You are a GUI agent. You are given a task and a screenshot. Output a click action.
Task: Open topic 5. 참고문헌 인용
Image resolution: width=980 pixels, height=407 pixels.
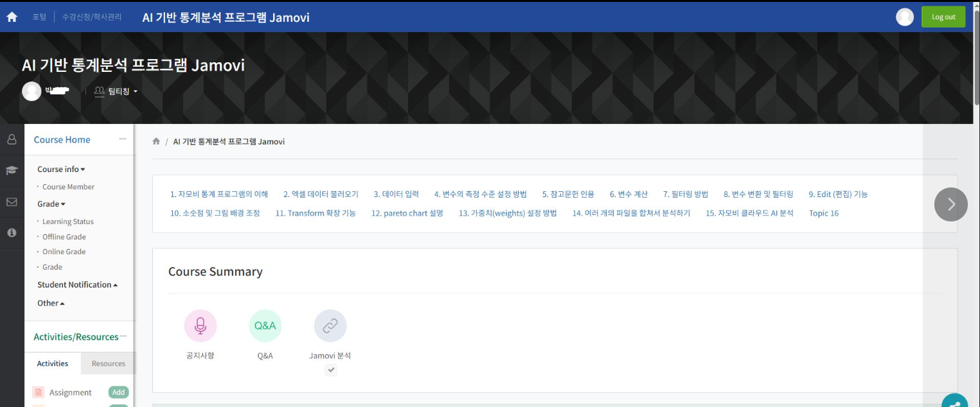[x=568, y=194]
